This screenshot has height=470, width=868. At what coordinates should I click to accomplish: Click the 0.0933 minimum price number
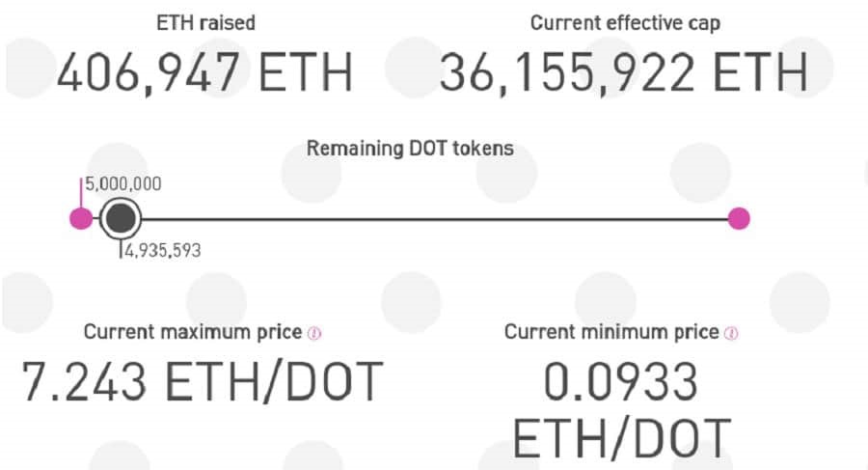620,383
